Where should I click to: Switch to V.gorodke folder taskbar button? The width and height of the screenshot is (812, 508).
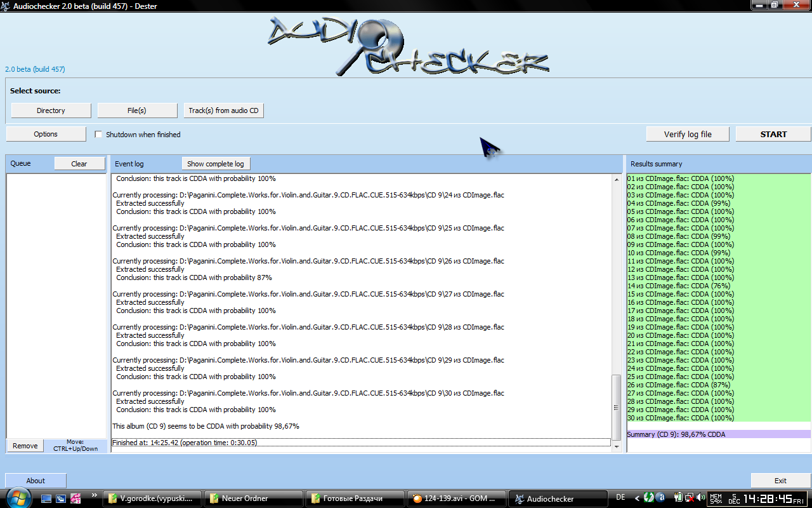(x=153, y=498)
